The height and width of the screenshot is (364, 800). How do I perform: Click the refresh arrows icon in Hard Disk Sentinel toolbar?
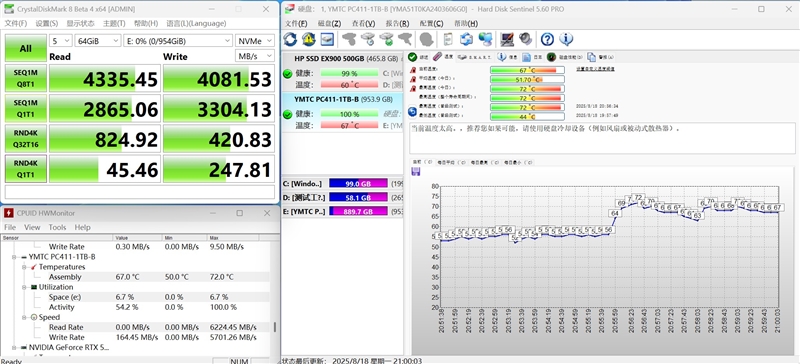tap(290, 39)
